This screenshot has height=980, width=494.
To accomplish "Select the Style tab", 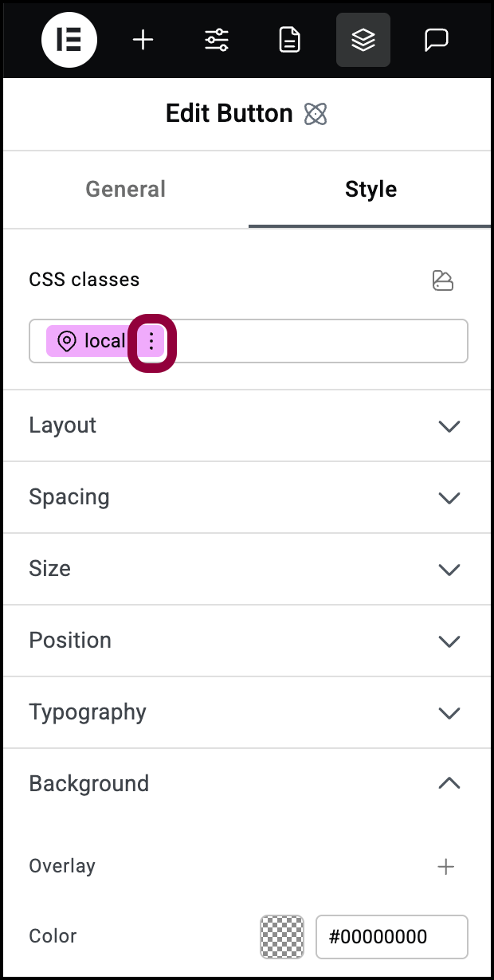I will (x=370, y=190).
